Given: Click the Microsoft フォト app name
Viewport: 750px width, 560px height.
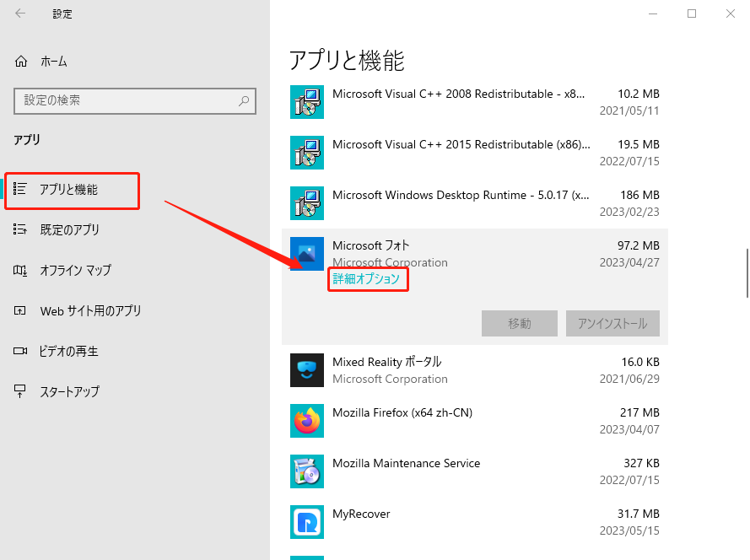Looking at the screenshot, I should click(x=370, y=245).
